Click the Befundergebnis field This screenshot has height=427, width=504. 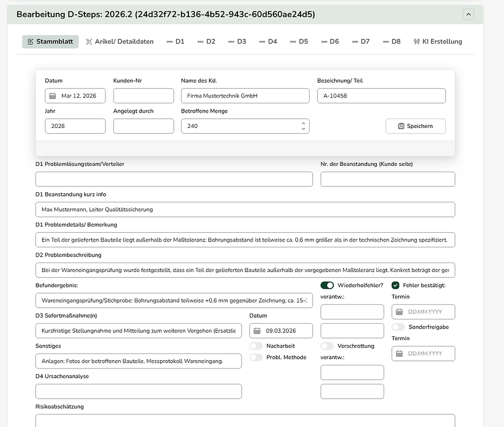click(174, 301)
